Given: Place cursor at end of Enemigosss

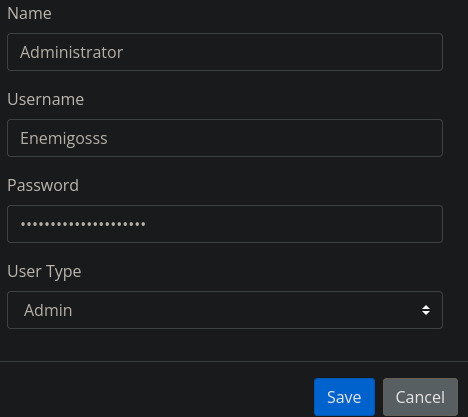Looking at the screenshot, I should [108, 138].
